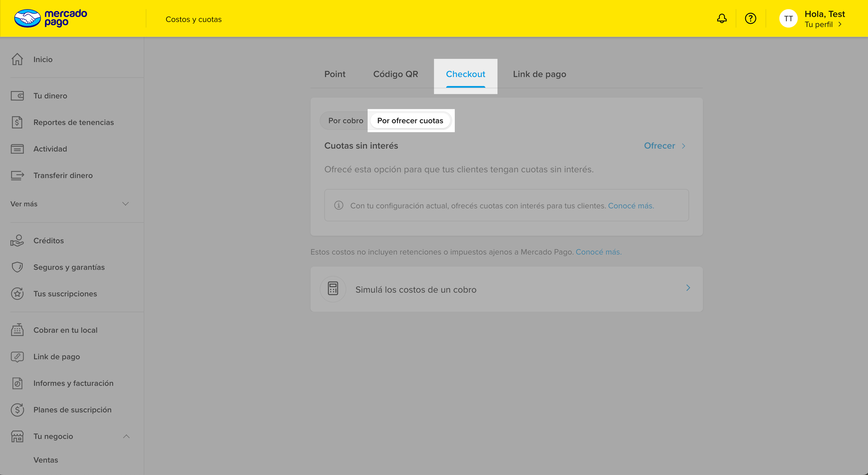The width and height of the screenshot is (868, 475).
Task: Click the Ofrecer link for cuotas sin interés
Action: [x=659, y=146]
